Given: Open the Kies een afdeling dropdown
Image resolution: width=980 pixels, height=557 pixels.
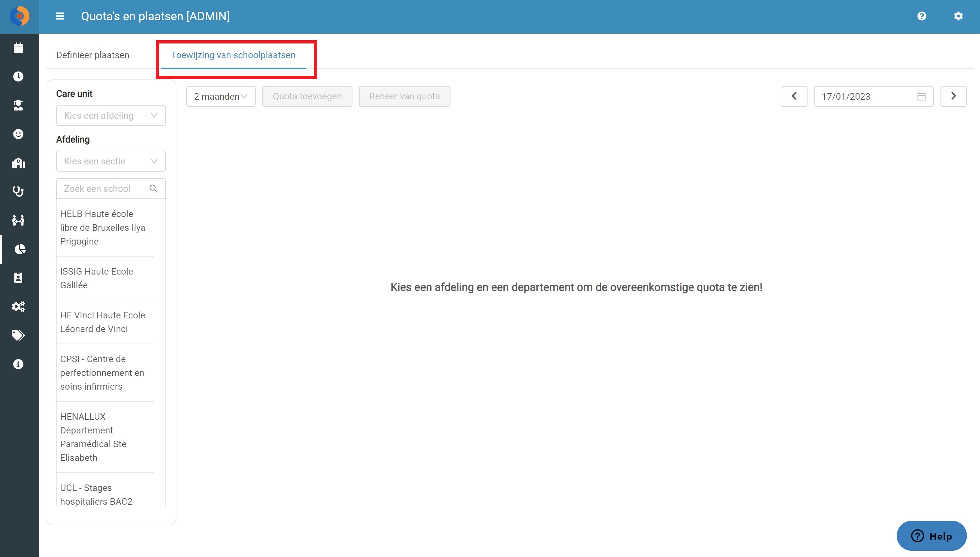Looking at the screenshot, I should (111, 115).
